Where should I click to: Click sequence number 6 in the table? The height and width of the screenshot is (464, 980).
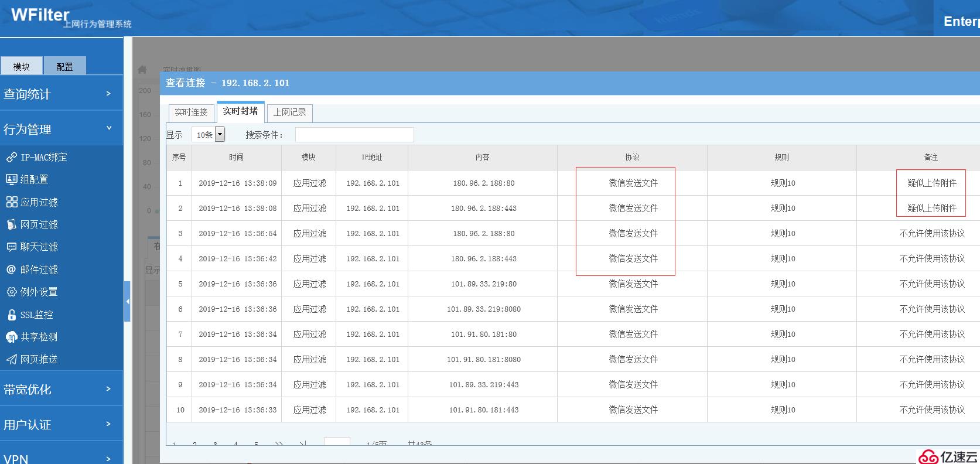point(180,309)
